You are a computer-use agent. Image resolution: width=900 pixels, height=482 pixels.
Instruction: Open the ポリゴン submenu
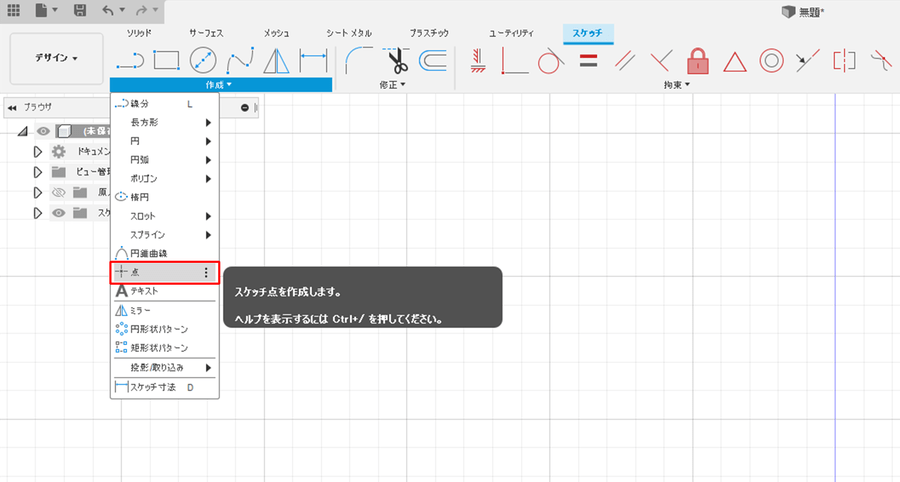[164, 178]
